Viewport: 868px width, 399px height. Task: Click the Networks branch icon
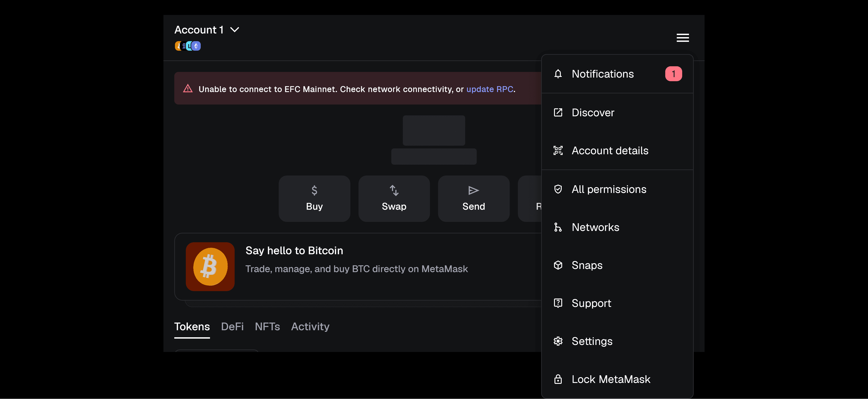[558, 227]
